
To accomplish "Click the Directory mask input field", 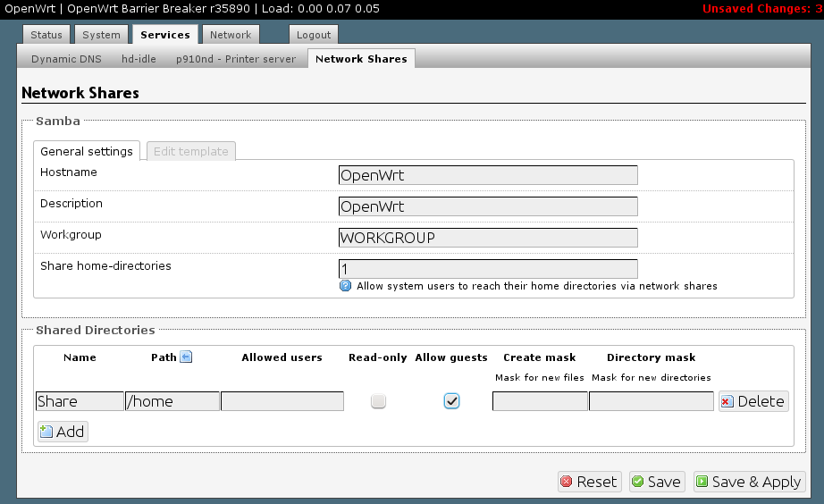I will (x=652, y=401).
